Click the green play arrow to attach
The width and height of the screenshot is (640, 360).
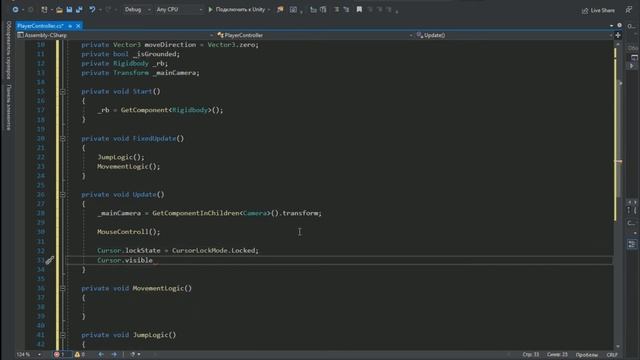pos(211,9)
